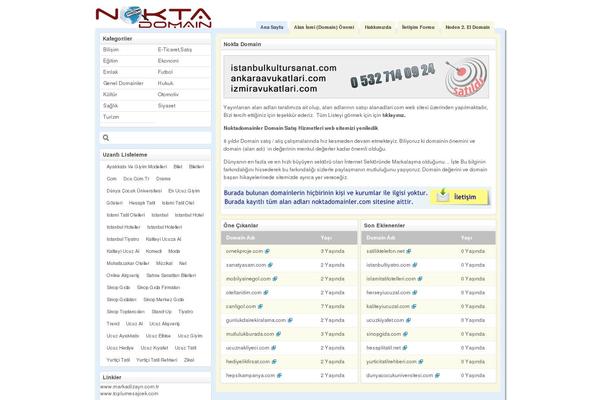Image resolution: width=600 pixels, height=400 pixels.
Task: Click the Trend tag
Action: coord(113,323)
